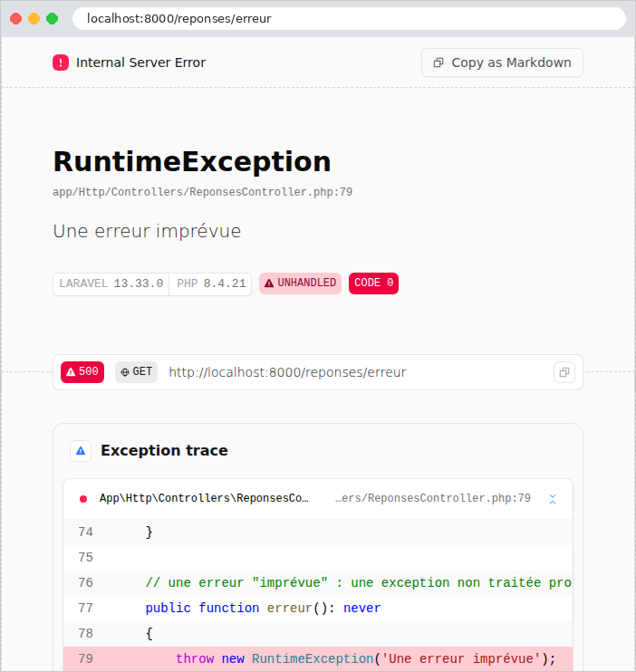Click the message text Une erreur imprévue

click(x=147, y=231)
